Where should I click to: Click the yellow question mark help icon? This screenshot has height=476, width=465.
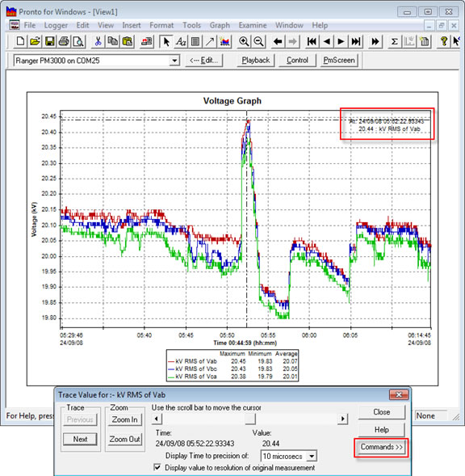click(444, 41)
